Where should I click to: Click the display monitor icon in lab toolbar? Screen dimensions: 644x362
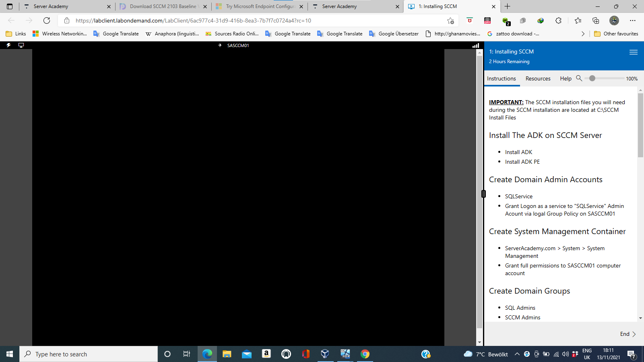[21, 45]
